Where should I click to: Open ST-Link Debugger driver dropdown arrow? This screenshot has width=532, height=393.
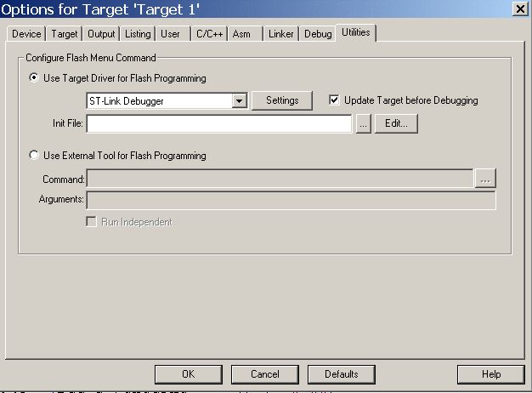239,101
